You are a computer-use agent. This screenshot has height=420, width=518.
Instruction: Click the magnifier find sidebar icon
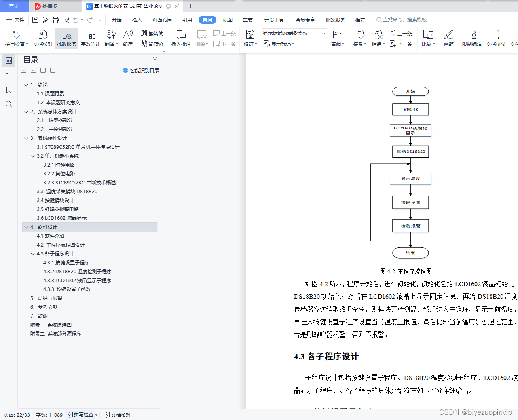tap(9, 104)
